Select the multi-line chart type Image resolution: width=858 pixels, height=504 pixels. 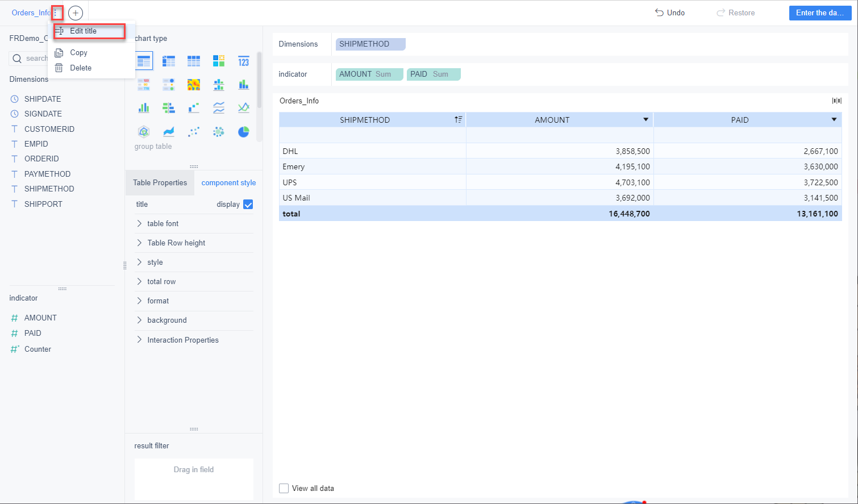click(x=244, y=108)
